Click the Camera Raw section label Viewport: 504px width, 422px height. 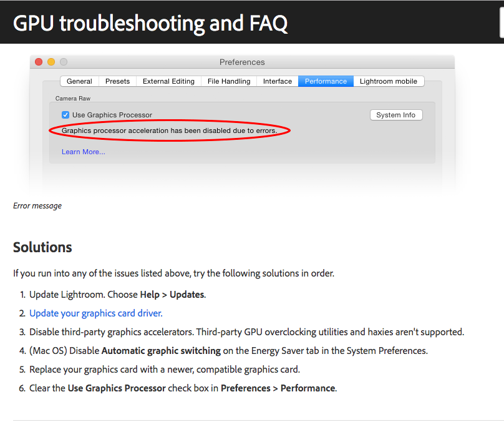coord(73,99)
